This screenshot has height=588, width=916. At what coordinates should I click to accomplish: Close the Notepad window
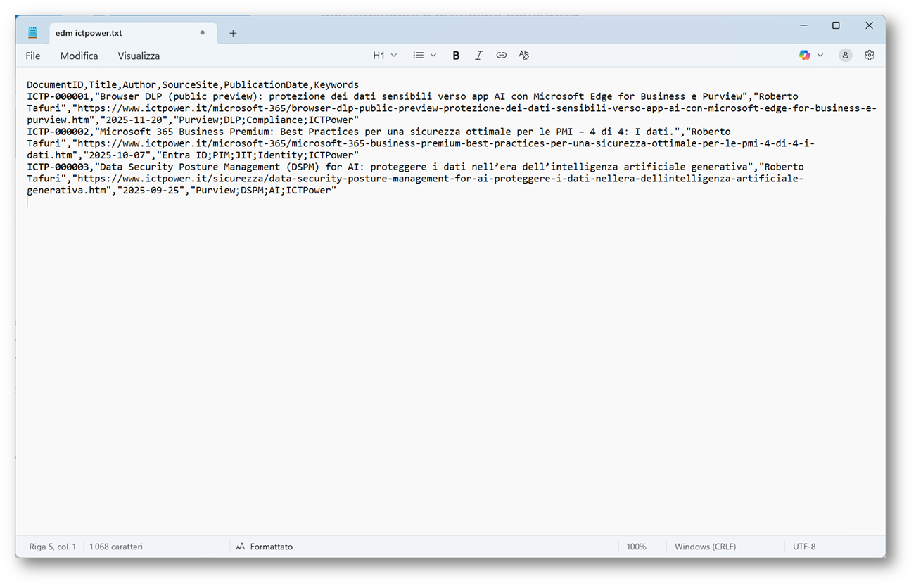(x=869, y=25)
